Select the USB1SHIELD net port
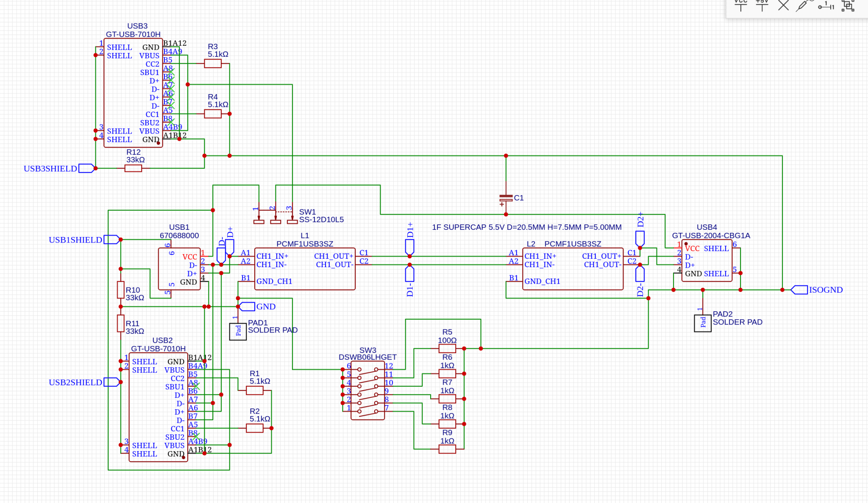 [84, 240]
